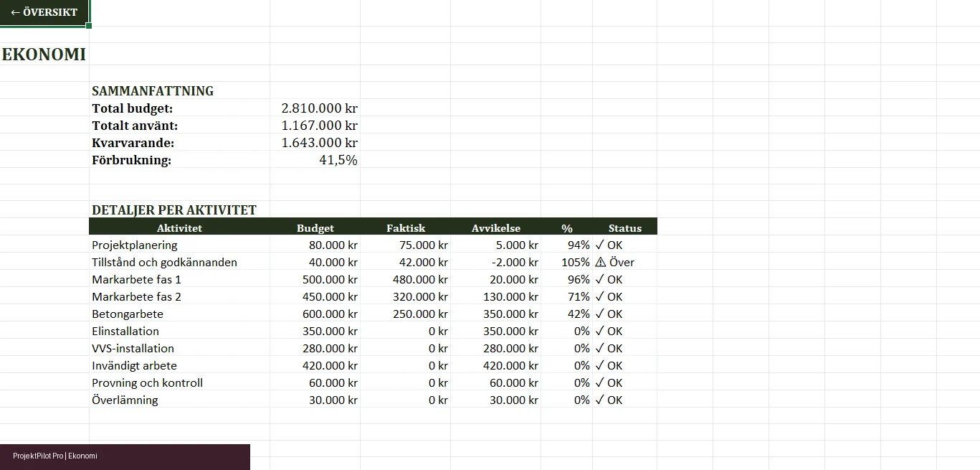The width and height of the screenshot is (980, 470).
Task: Click the 480.000 kr actual cost cell
Action: coord(420,279)
